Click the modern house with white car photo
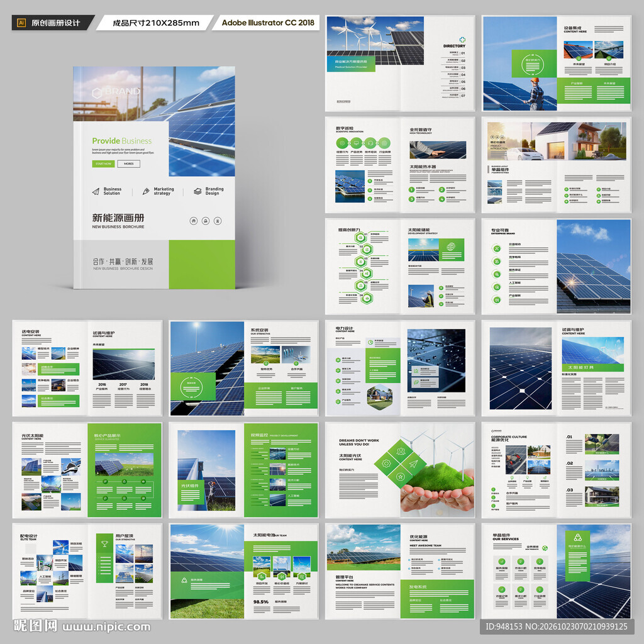Viewport: 644px width, 644px height. (557, 142)
